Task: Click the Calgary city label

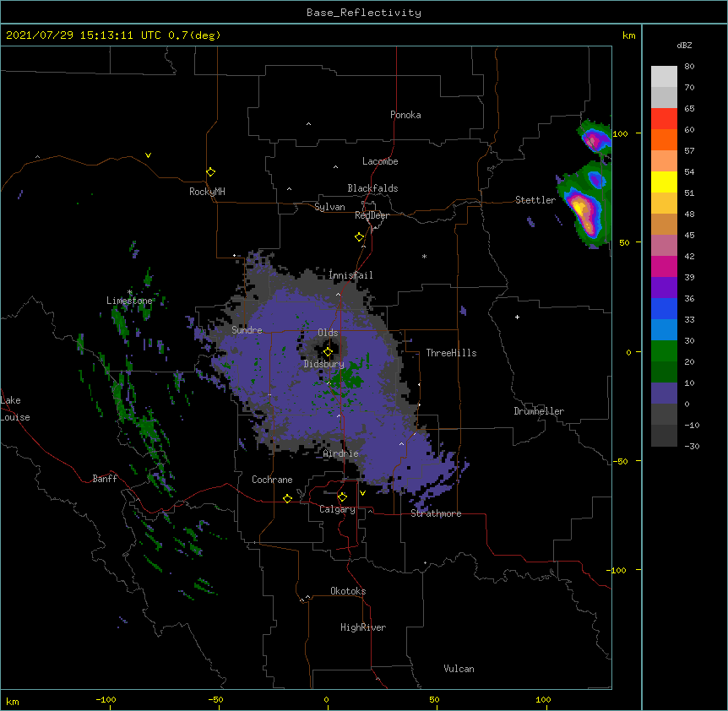Action: (337, 509)
